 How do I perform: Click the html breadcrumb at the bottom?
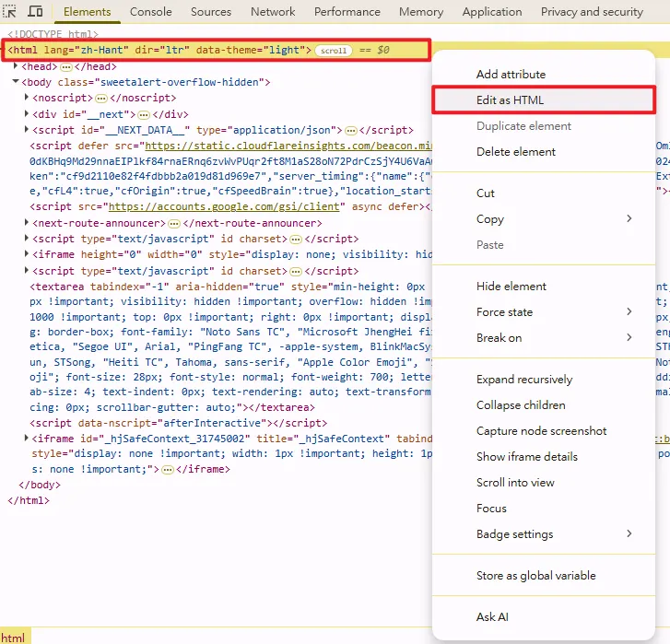(13, 638)
